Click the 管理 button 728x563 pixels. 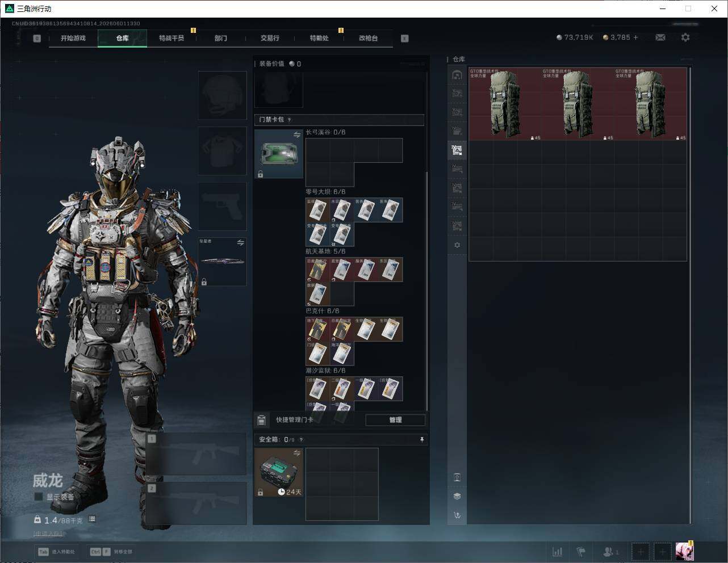(x=395, y=420)
